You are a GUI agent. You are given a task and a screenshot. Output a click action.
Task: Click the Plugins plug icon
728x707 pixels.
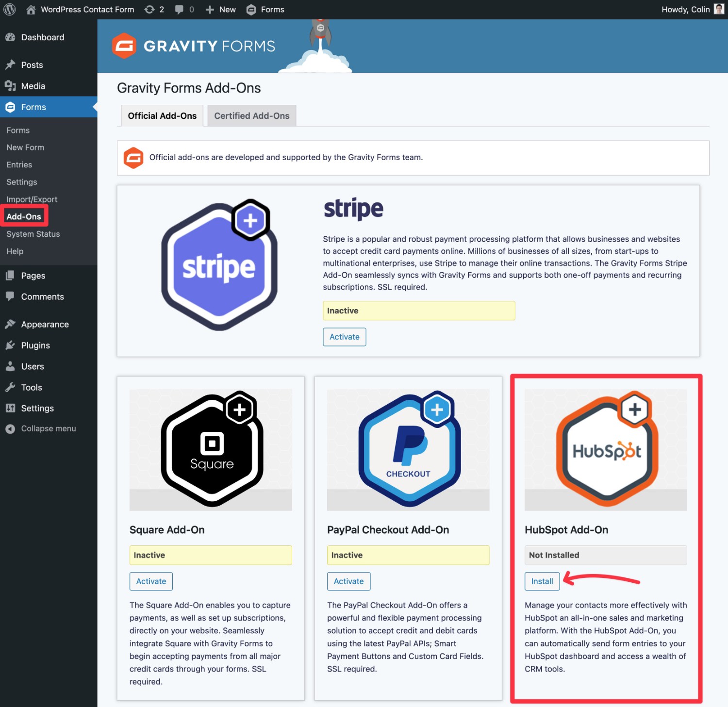[10, 345]
